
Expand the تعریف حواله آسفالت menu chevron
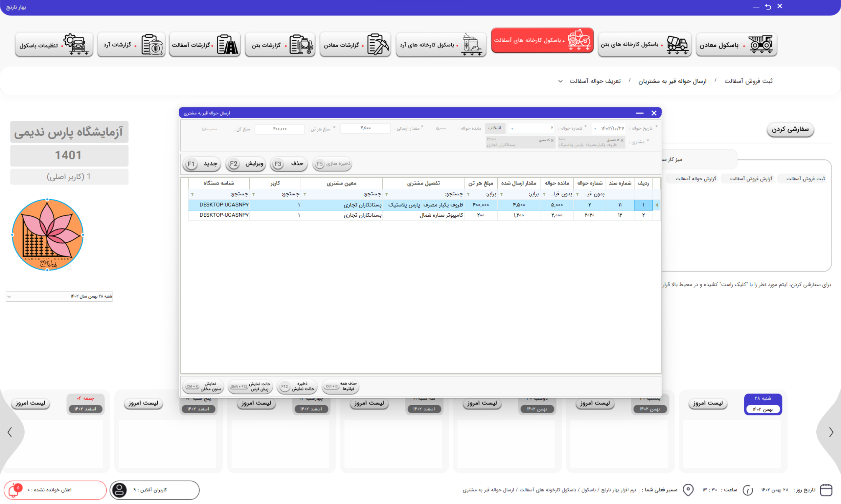[x=560, y=81]
